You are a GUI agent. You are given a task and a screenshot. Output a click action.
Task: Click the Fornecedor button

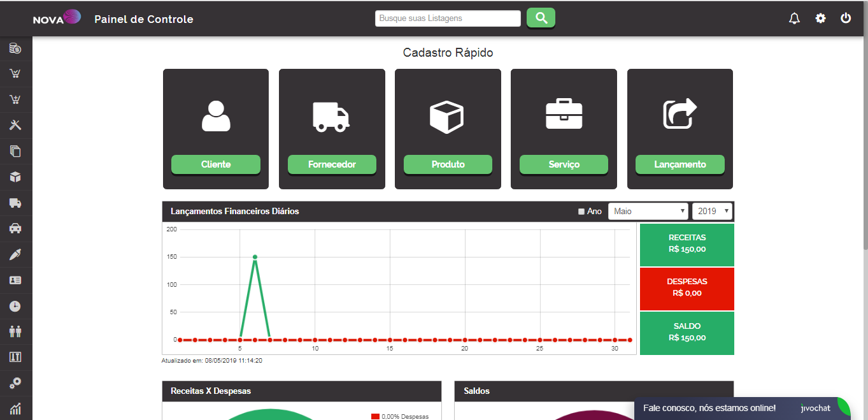coord(332,164)
